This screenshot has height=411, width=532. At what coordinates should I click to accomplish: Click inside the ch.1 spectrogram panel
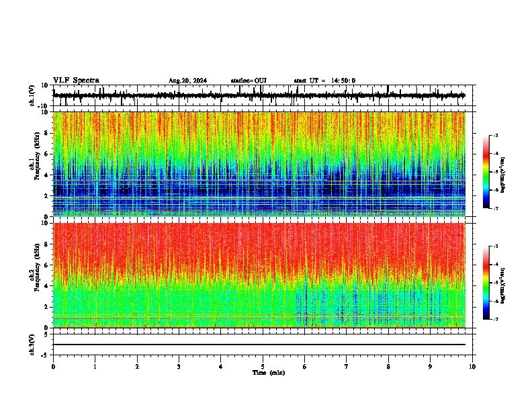click(259, 164)
